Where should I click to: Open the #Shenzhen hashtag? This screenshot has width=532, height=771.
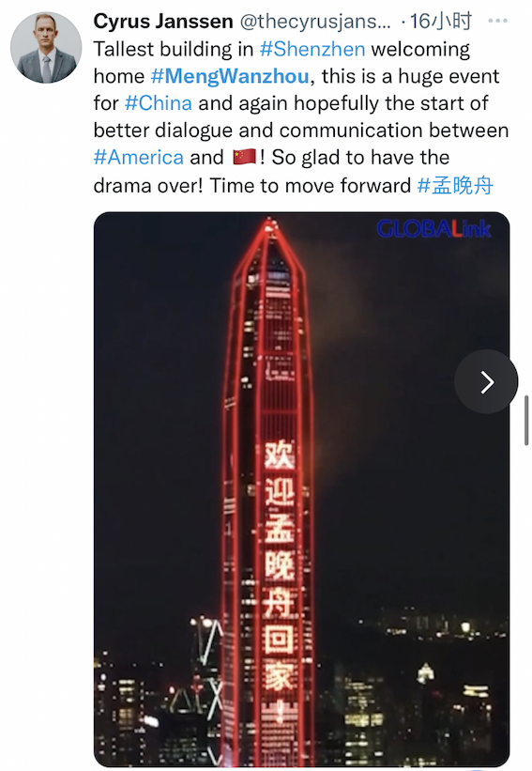click(x=312, y=49)
